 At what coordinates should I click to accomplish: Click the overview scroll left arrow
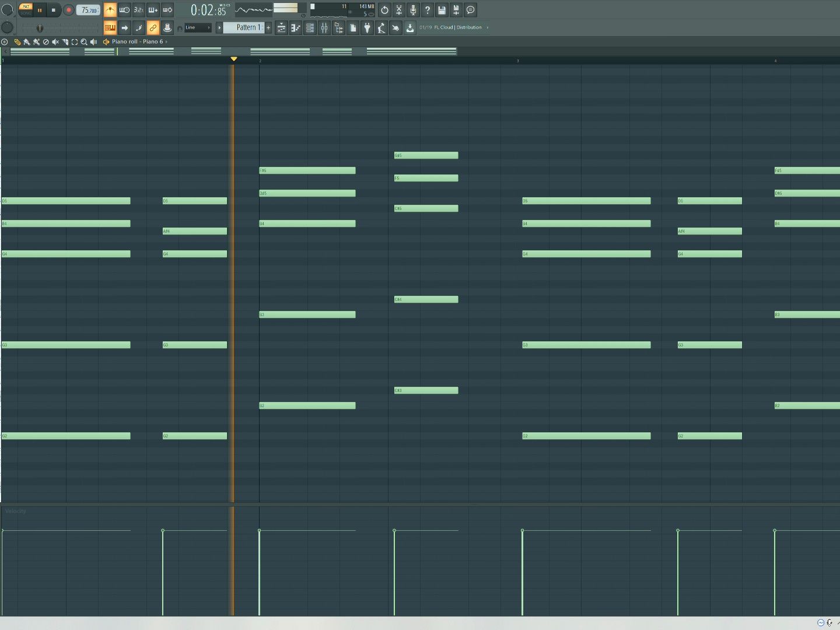click(5, 51)
